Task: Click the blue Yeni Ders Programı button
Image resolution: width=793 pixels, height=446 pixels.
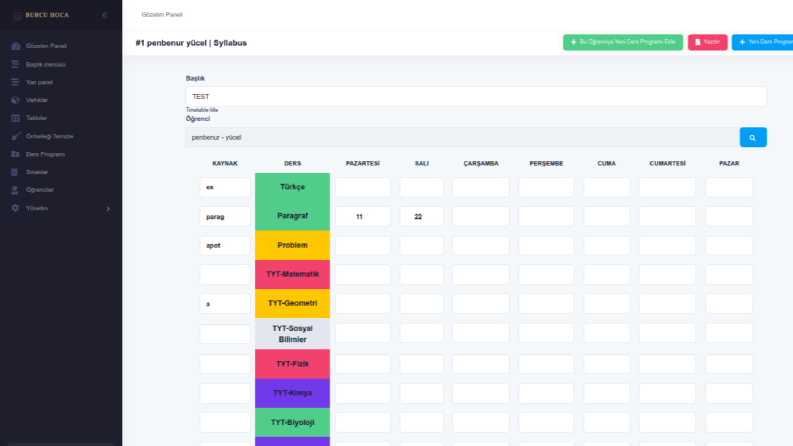Action: [763, 42]
